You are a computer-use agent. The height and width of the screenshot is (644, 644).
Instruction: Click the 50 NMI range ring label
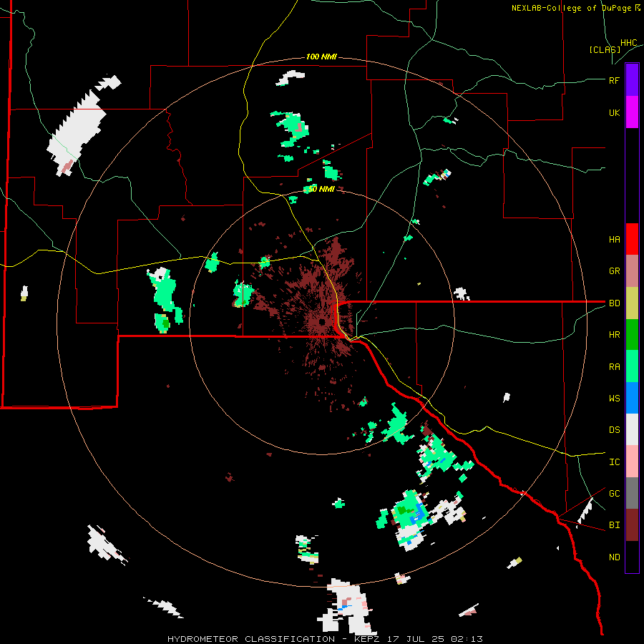click(321, 189)
